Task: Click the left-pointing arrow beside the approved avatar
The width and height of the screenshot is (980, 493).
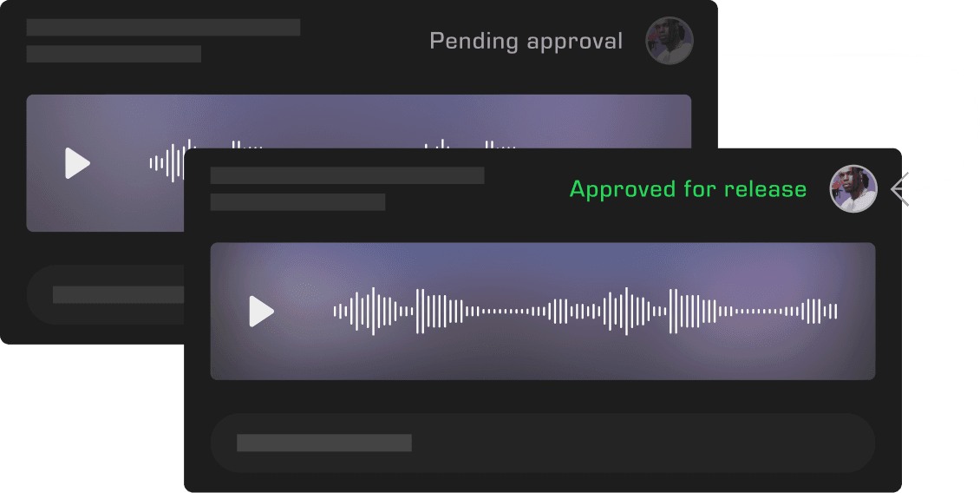Action: click(x=900, y=189)
